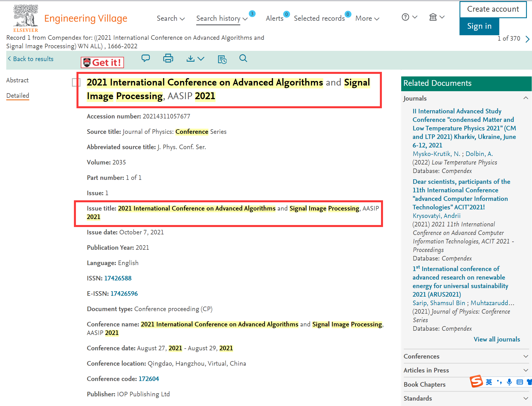The image size is (532, 406).
Task: Open Alerts
Action: tap(275, 18)
